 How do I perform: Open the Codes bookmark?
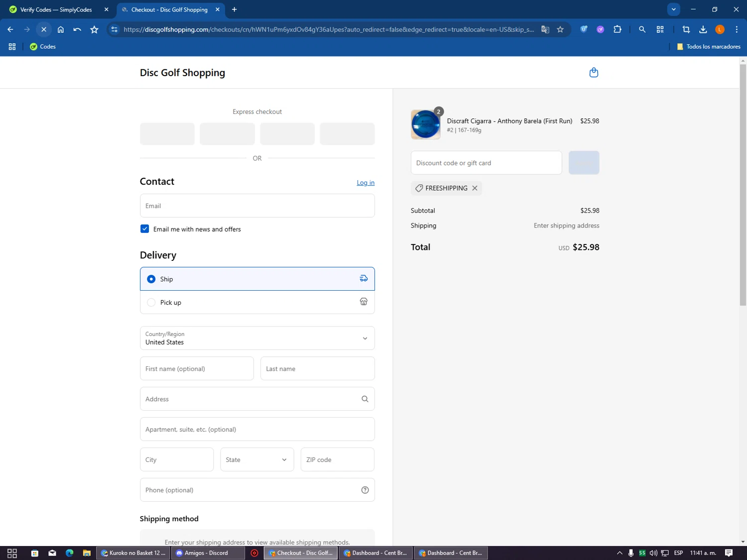click(43, 47)
